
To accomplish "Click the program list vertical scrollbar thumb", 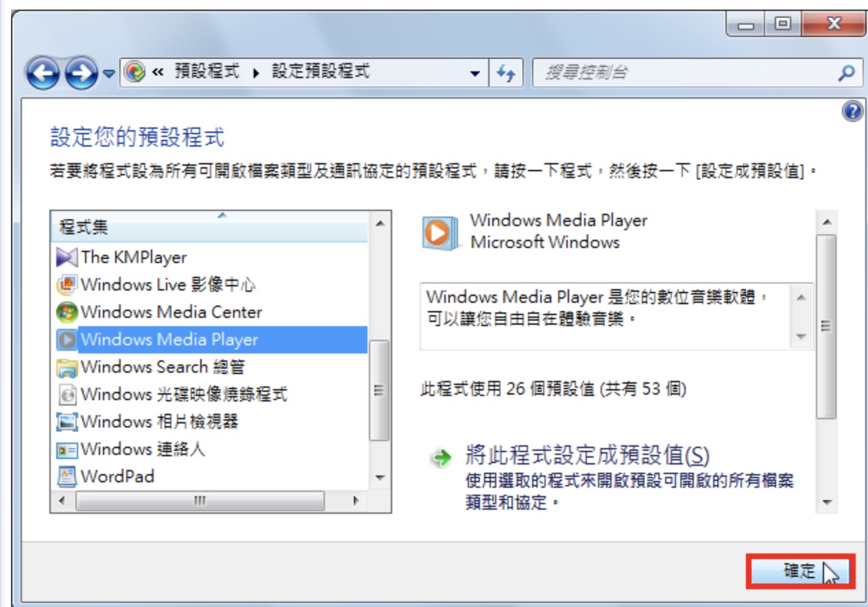I will point(379,391).
